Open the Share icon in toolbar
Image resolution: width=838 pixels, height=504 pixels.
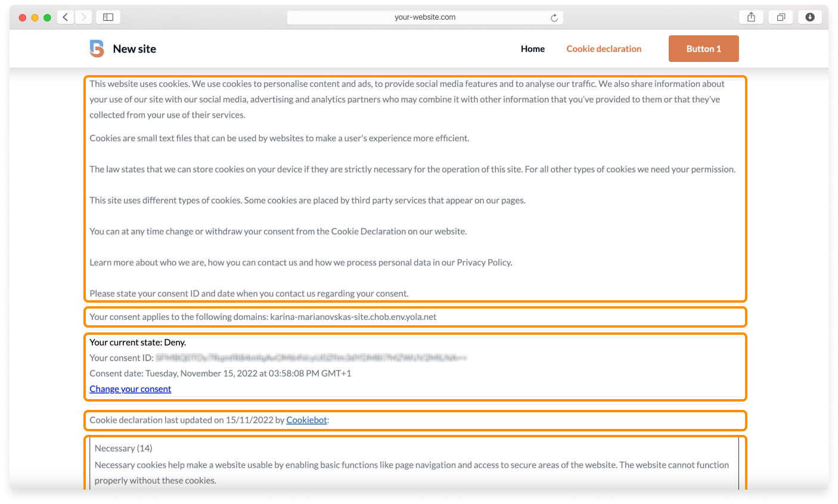coord(751,17)
